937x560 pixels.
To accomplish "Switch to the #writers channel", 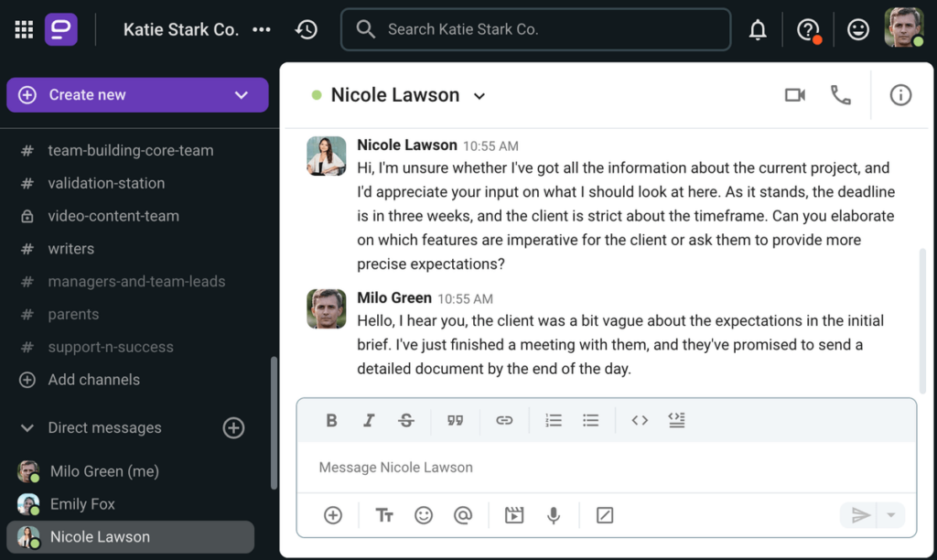I will click(x=71, y=248).
